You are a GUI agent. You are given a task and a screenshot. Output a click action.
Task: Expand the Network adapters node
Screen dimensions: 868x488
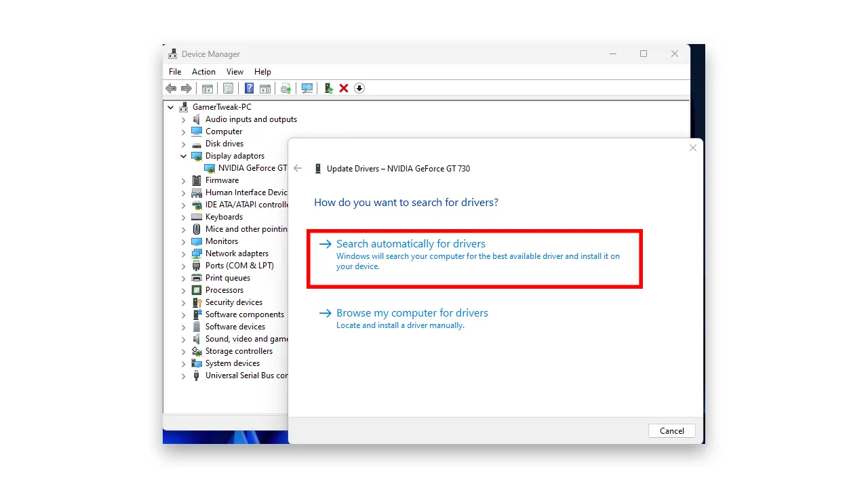tap(183, 253)
